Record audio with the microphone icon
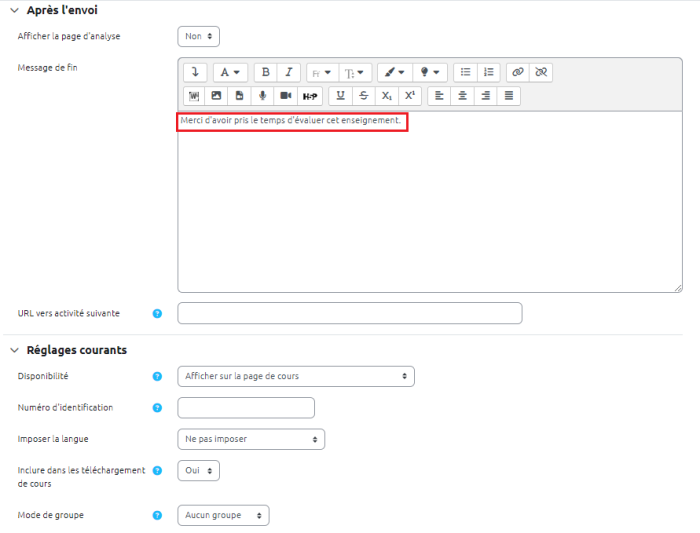700x533 pixels. tap(263, 96)
